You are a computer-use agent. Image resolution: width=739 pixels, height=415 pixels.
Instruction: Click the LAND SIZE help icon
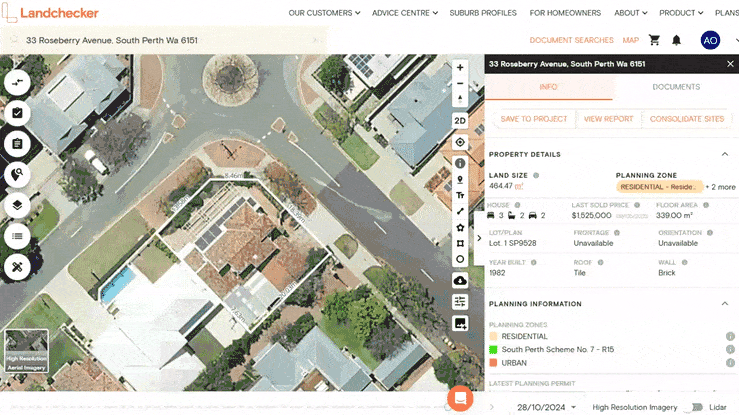[536, 175]
